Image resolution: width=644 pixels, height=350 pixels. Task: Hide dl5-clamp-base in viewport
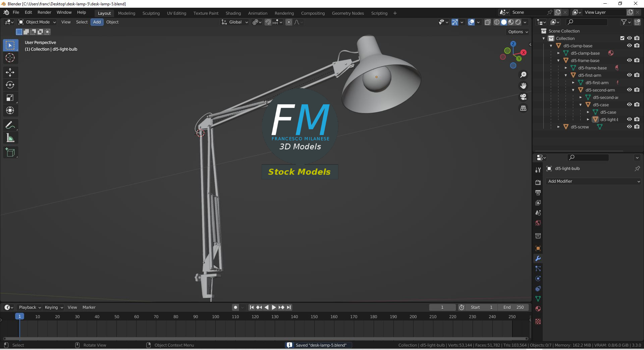tap(630, 46)
